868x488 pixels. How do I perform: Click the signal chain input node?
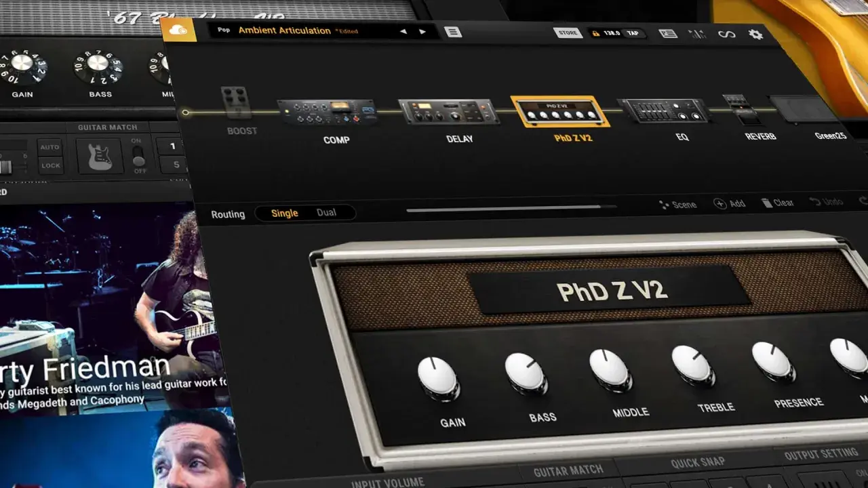click(x=186, y=113)
